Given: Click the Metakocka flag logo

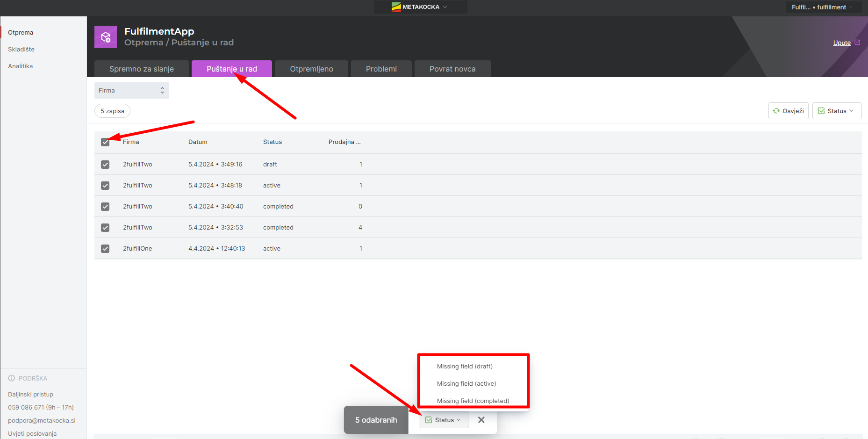Looking at the screenshot, I should pyautogui.click(x=396, y=7).
